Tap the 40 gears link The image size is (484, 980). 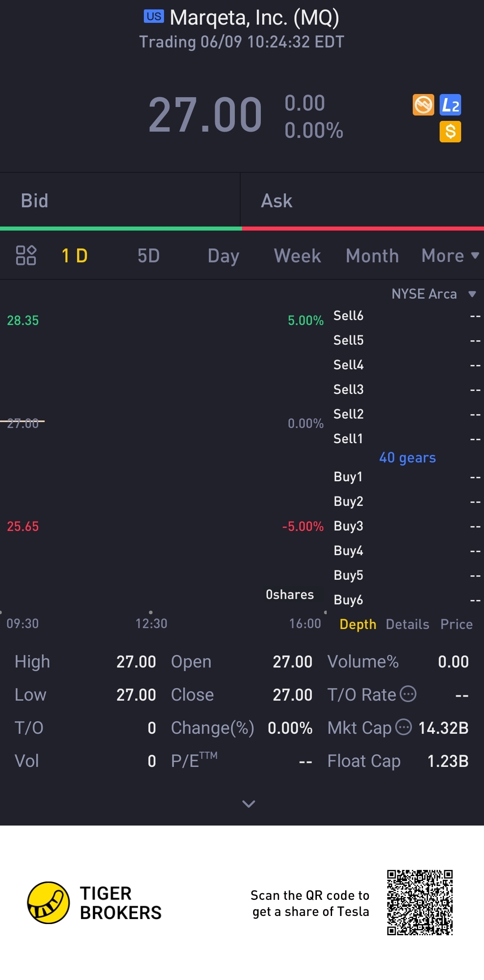tap(407, 458)
